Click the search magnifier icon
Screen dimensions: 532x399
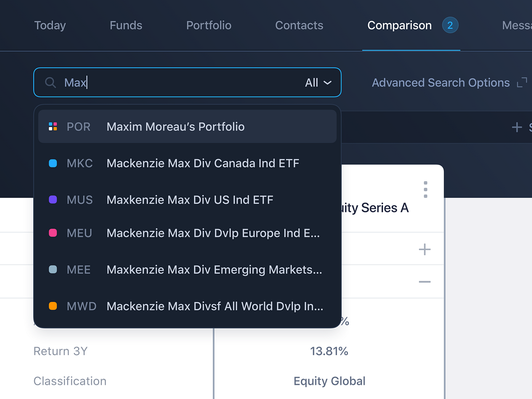tap(51, 82)
